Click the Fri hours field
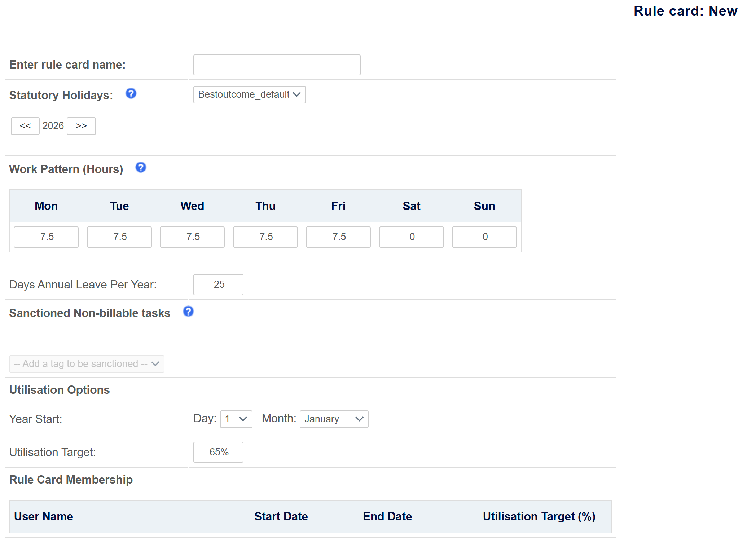 pyautogui.click(x=338, y=237)
